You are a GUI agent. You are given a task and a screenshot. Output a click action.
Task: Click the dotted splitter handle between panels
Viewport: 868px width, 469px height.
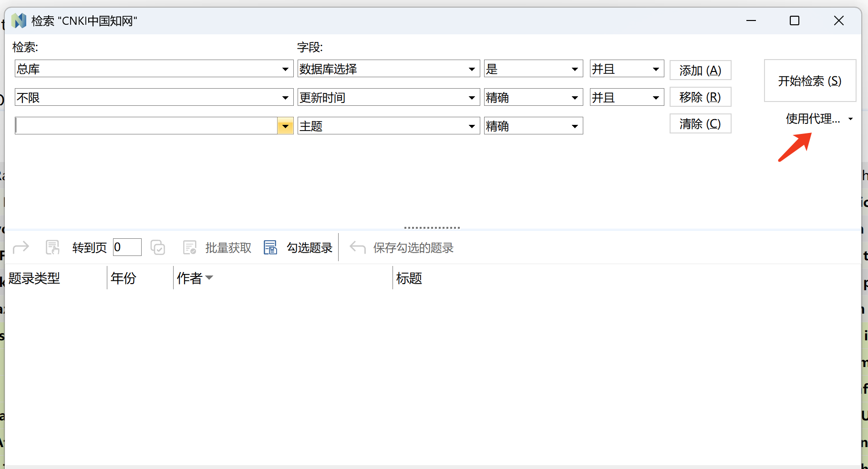[x=432, y=228]
